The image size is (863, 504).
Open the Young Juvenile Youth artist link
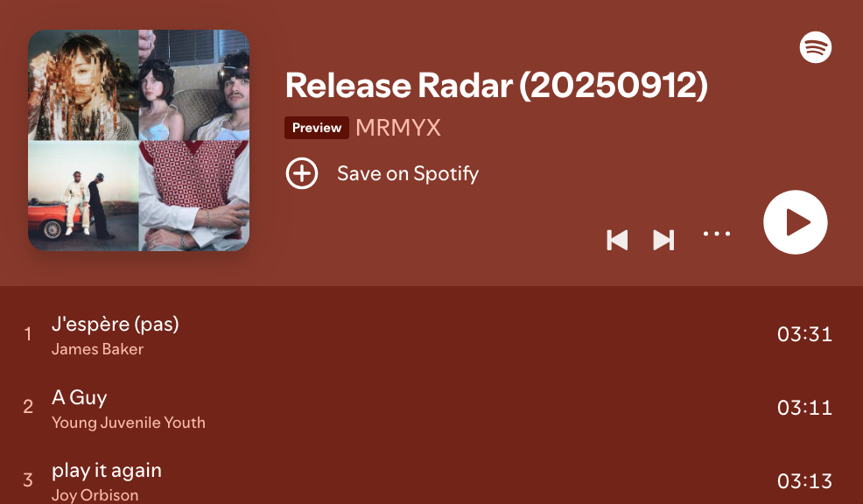(x=129, y=423)
